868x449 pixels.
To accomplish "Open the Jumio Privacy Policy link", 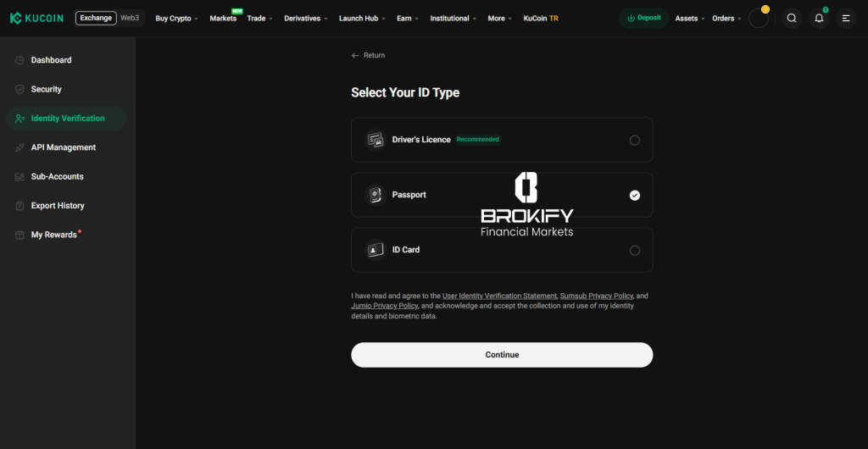I will pos(385,306).
